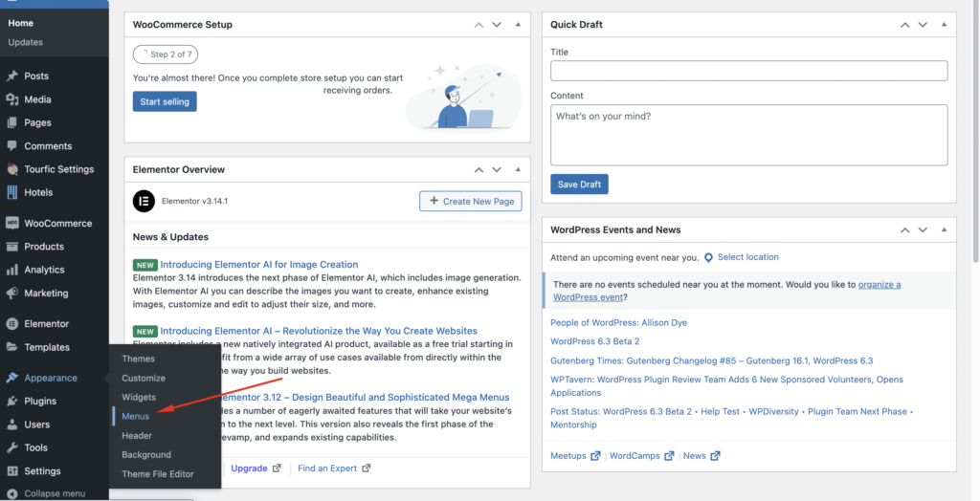Screen dimensions: 980x501
Task: Open Themes in Appearance submenu
Action: (x=138, y=359)
